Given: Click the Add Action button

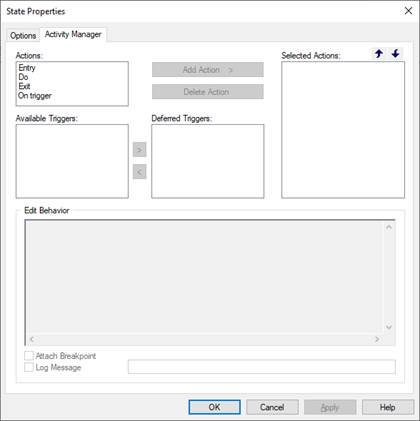Looking at the screenshot, I should [208, 70].
